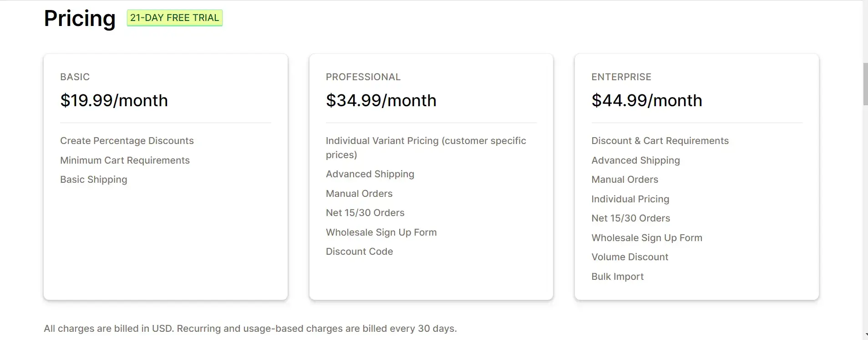Select the $44.99/month price
The image size is (868, 340).
(x=647, y=100)
